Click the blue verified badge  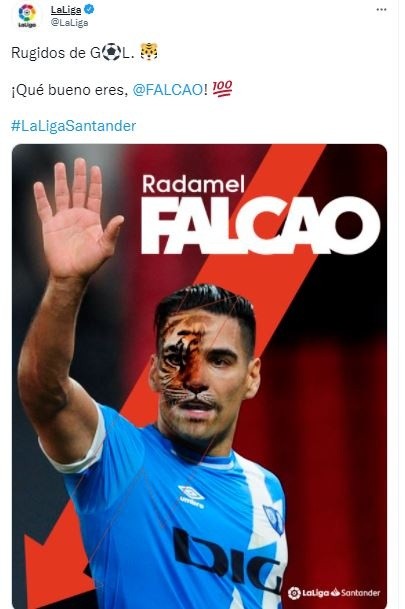click(89, 9)
